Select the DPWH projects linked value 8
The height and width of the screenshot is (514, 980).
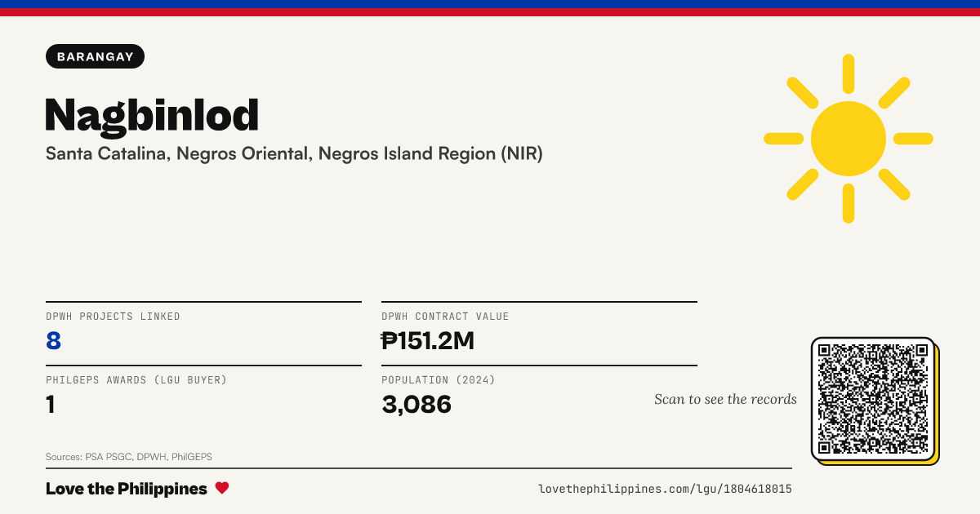54,340
